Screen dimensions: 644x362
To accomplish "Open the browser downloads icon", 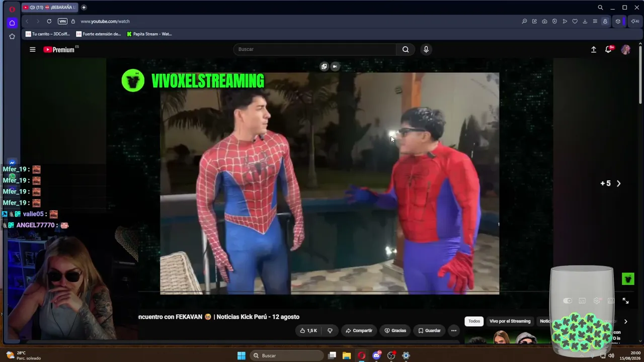I will click(585, 21).
